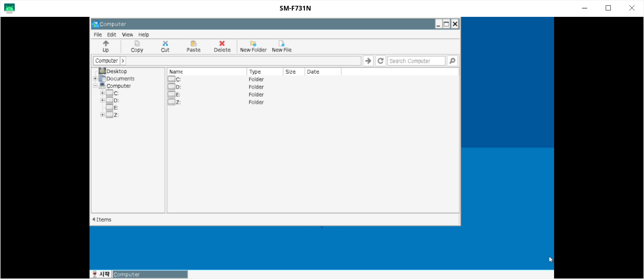This screenshot has height=279, width=644.
Task: Click Folder type text in C: row
Action: coord(257,79)
